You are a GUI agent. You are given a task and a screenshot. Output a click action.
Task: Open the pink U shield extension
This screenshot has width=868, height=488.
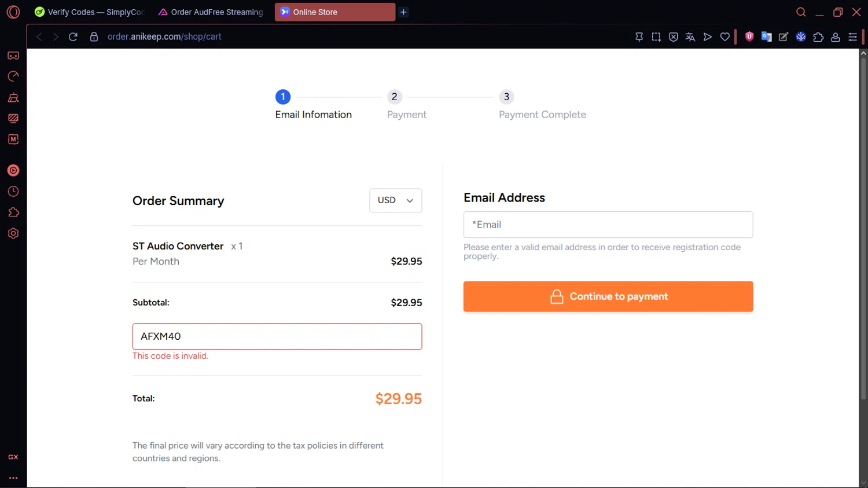pyautogui.click(x=749, y=36)
